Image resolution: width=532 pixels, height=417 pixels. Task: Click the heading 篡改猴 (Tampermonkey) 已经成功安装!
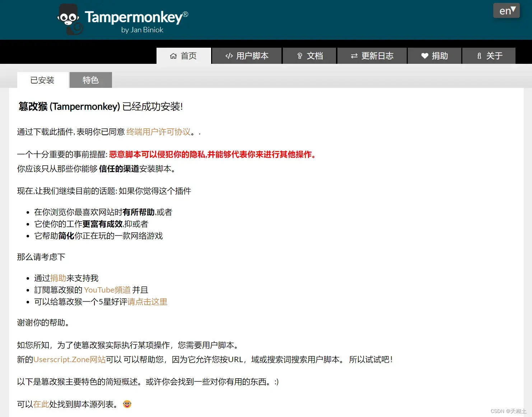[101, 106]
